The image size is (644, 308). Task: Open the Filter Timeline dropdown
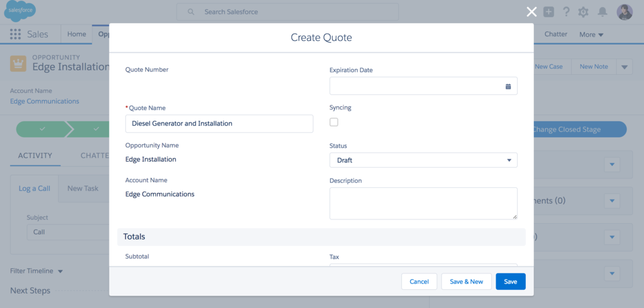36,271
